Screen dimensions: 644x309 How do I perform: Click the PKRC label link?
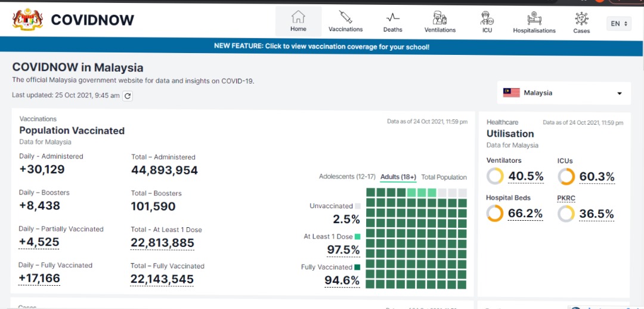pyautogui.click(x=566, y=198)
